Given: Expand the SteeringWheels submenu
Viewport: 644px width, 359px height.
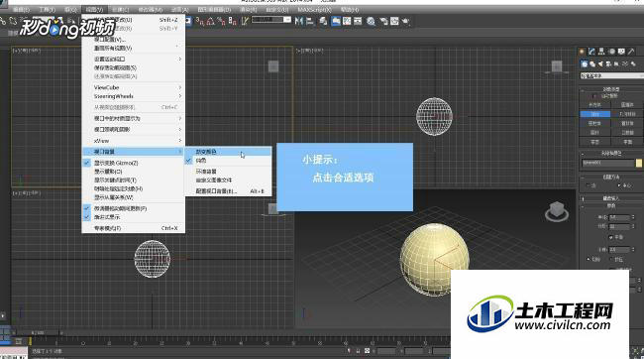Looking at the screenshot, I should click(134, 96).
